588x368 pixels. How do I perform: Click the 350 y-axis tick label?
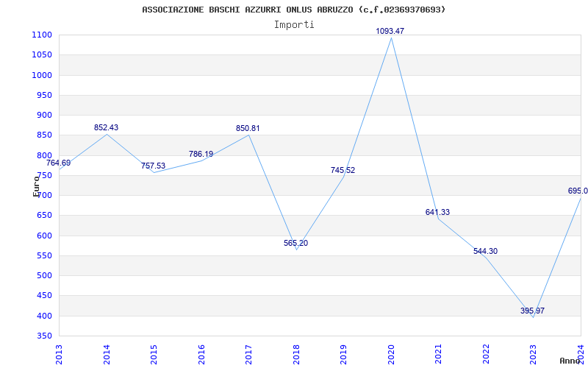click(45, 336)
